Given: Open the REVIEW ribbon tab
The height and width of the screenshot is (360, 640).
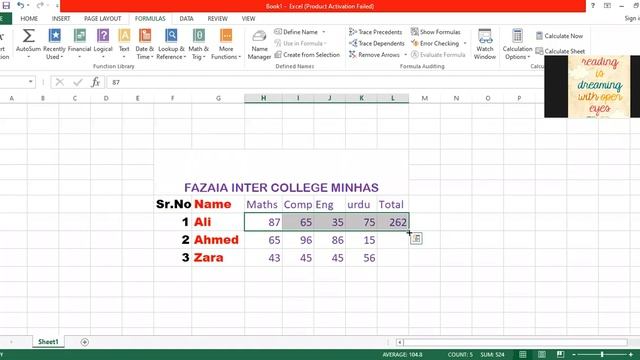Looking at the screenshot, I should click(218, 18).
